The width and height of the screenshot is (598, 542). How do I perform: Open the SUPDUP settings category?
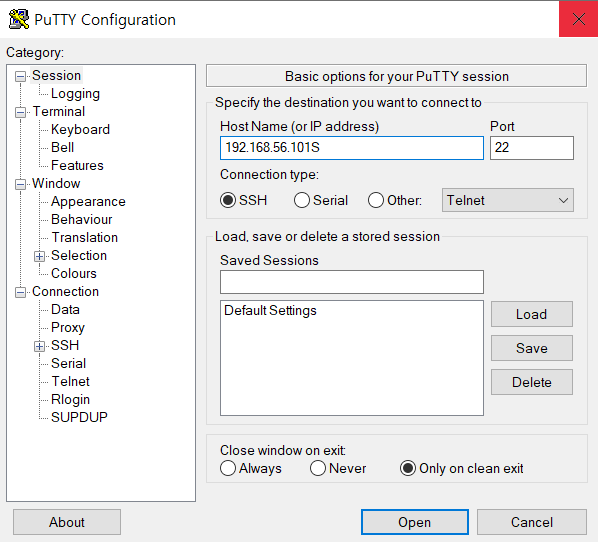click(x=79, y=417)
